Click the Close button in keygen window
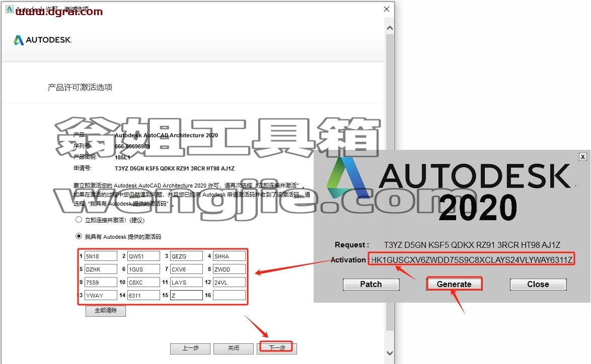This screenshot has width=591, height=364. point(538,284)
